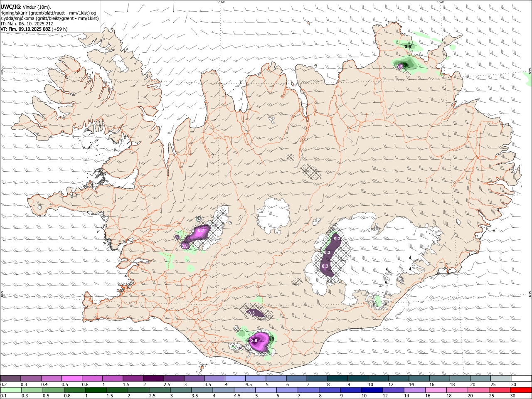Pick bright pink upper swatch starting at 0.5

pos(71,379)
